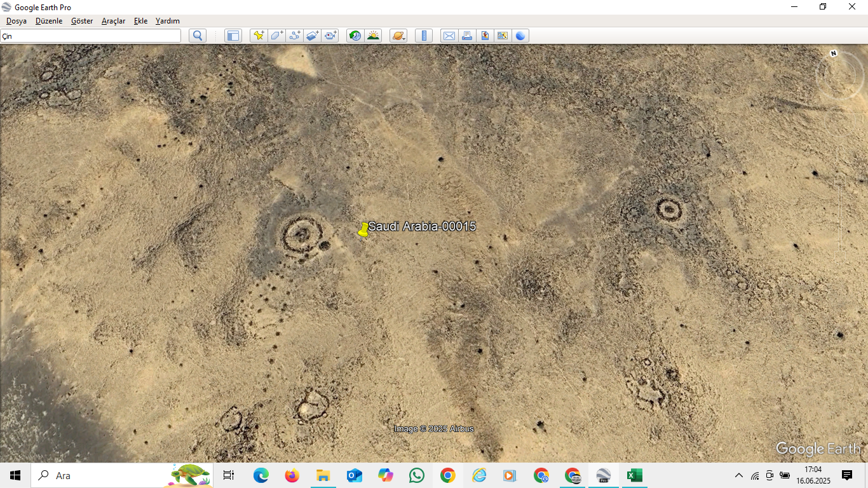Open the Göster menu

[x=82, y=21]
